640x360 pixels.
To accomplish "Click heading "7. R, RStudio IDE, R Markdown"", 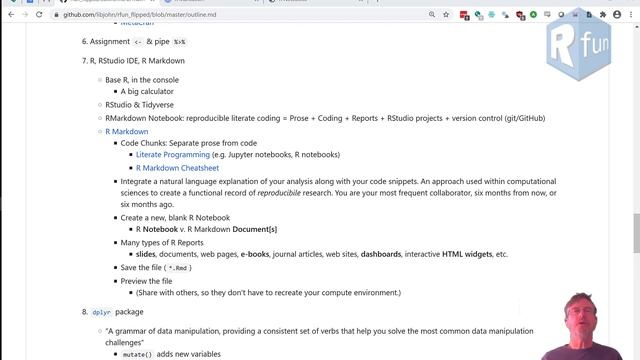I will pos(133,61).
